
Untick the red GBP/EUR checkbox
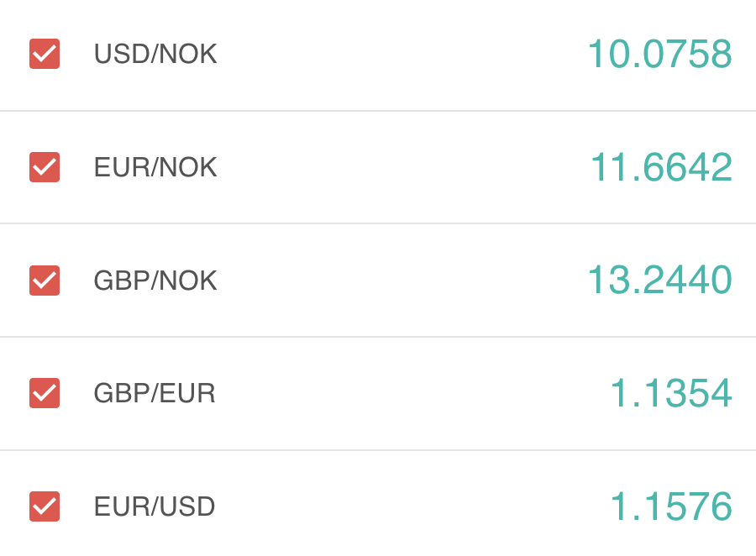[45, 393]
